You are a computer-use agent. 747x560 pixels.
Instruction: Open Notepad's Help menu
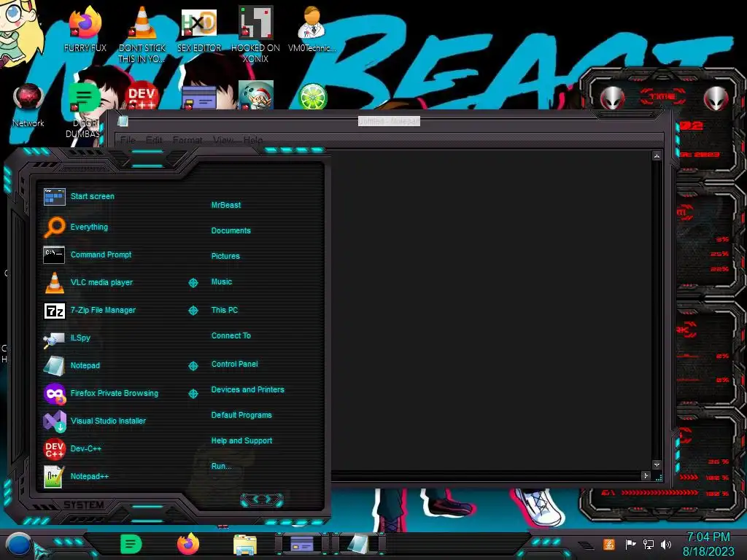pos(253,140)
